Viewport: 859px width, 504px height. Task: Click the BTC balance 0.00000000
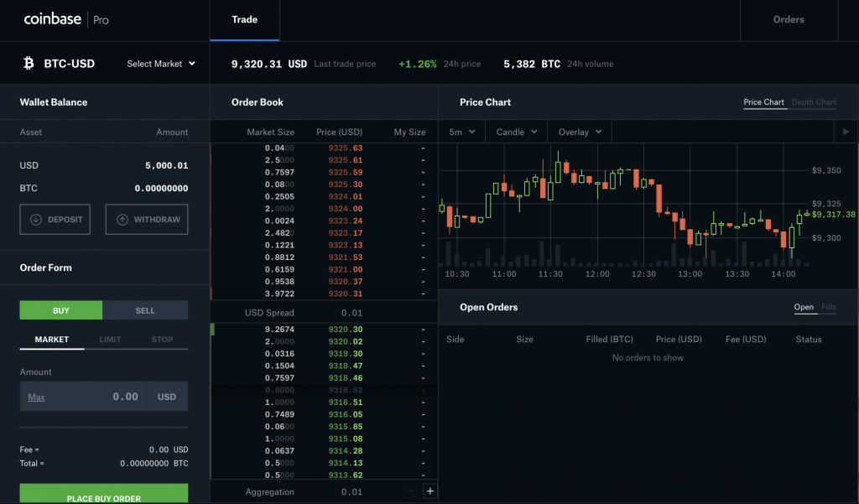[162, 189]
